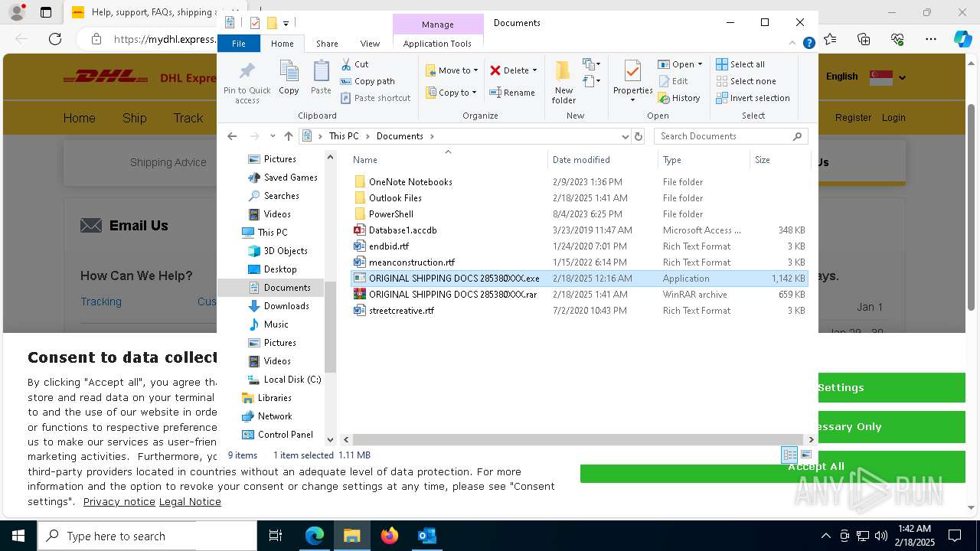Click DHL Legal Notice link

tap(190, 502)
